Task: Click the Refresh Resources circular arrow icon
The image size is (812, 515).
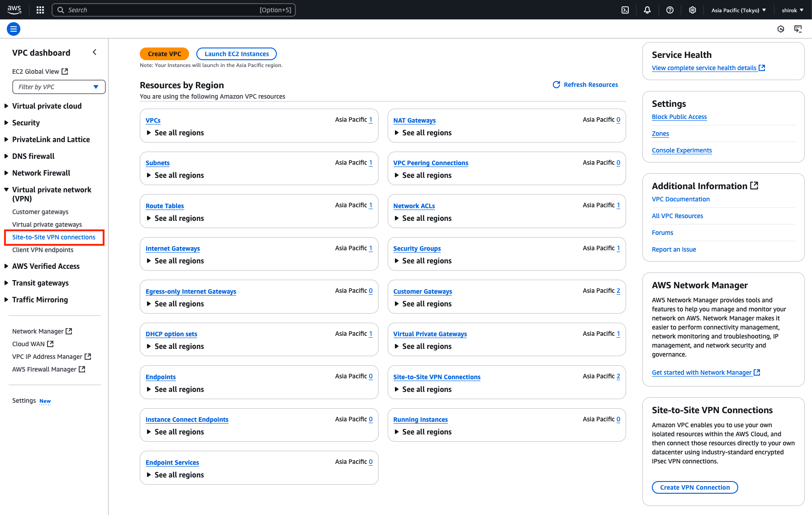Action: [556, 85]
